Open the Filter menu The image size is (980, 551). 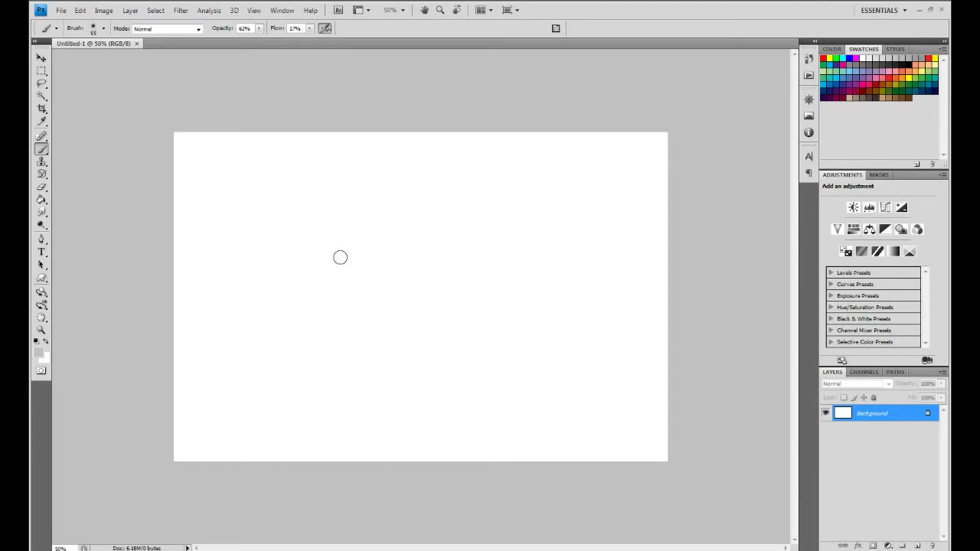point(181,11)
